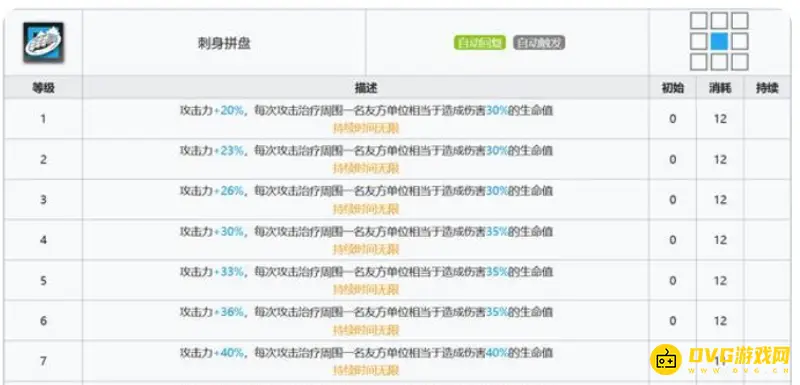Click the 攻击力+23% description line
800x385 pixels.
(366, 150)
